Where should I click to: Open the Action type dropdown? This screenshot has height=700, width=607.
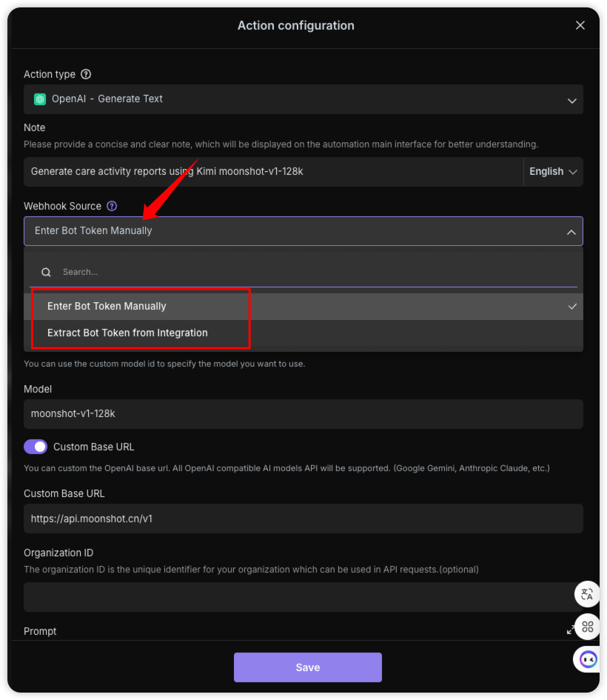(303, 99)
